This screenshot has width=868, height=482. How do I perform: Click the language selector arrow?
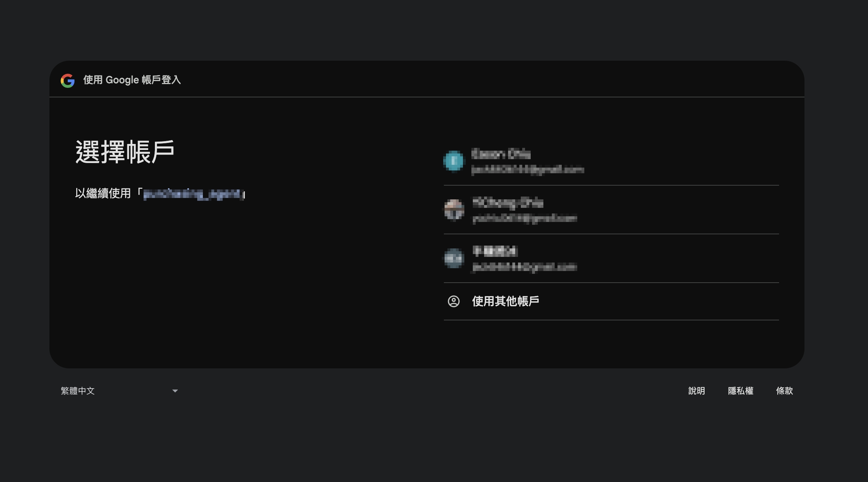175,391
